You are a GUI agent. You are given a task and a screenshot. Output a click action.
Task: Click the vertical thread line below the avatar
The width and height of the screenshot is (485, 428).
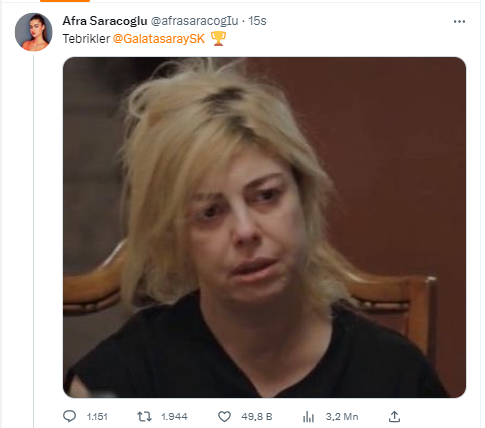[33, 241]
